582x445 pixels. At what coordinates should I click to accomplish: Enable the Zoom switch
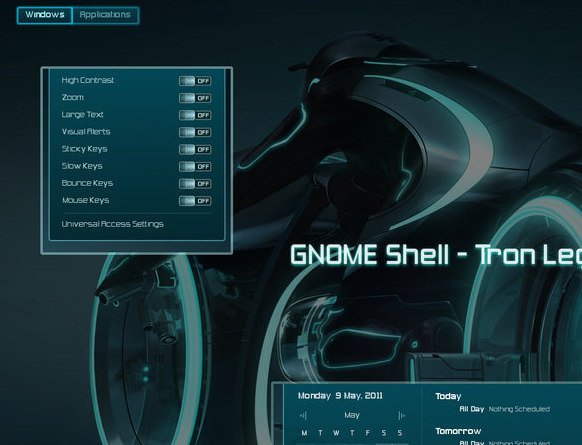point(195,98)
